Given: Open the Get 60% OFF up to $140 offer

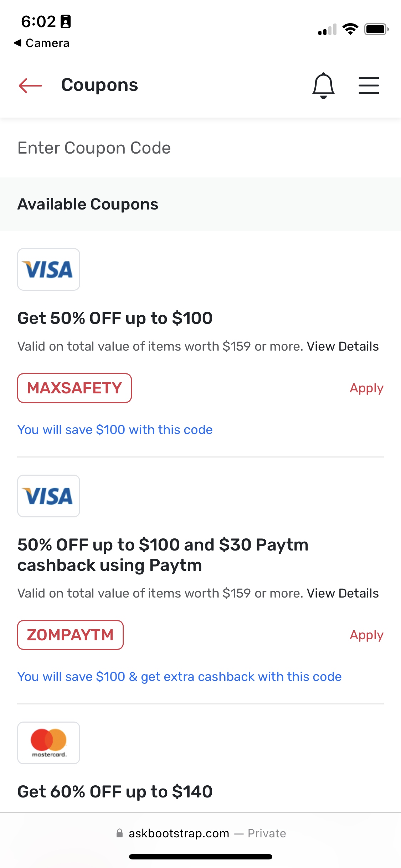Looking at the screenshot, I should pyautogui.click(x=115, y=792).
